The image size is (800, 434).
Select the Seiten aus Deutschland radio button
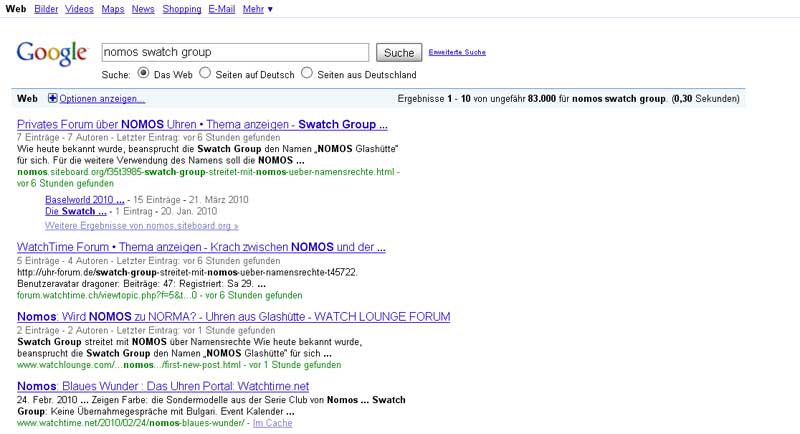pos(307,73)
